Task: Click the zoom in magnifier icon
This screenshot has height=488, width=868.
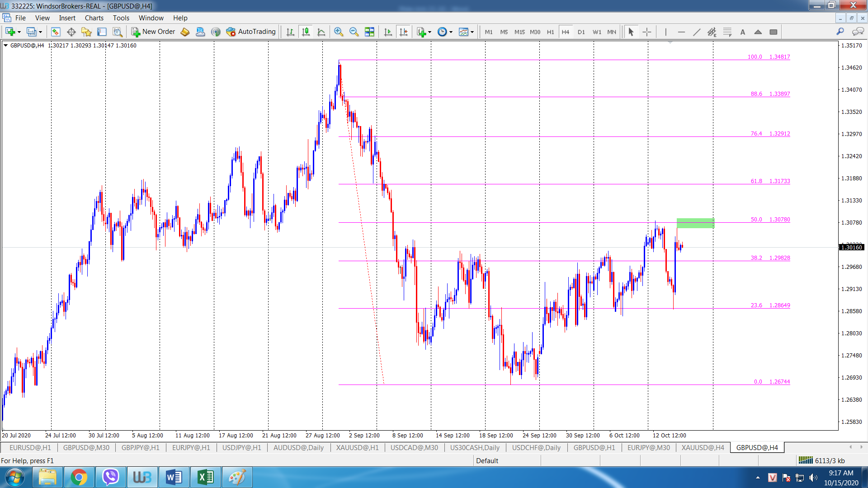Action: click(x=339, y=32)
